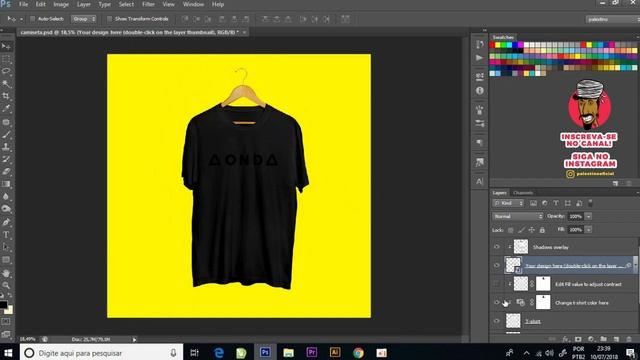Select the Shadows overlay layer name

(x=551, y=247)
